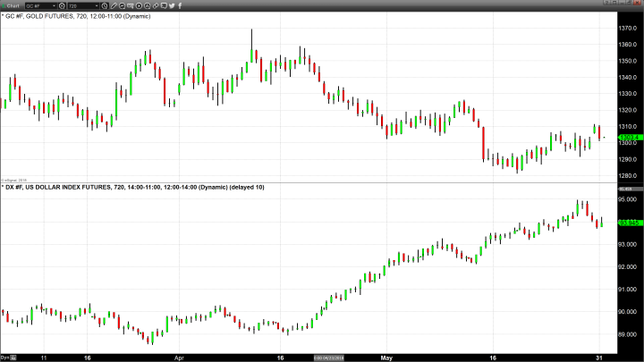Screen dimensions: 644x362
Task: Open the Chart menu label
Action: [16, 5]
